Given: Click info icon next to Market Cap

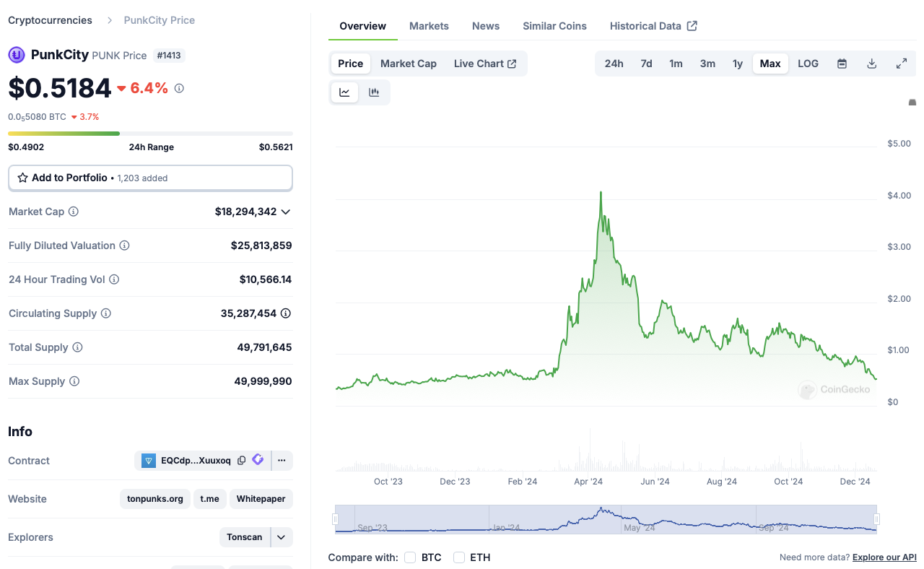Looking at the screenshot, I should click(74, 212).
